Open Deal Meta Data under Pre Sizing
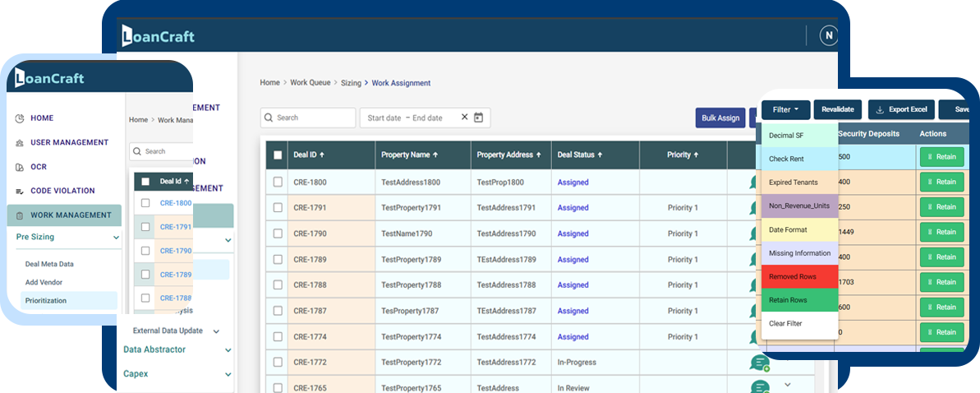The image size is (980, 393). tap(49, 264)
